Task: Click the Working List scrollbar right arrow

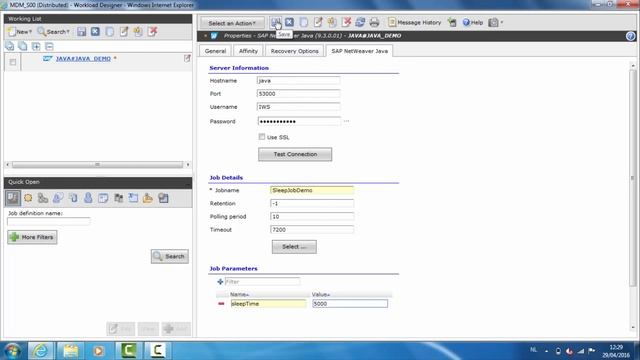Action: (188, 164)
